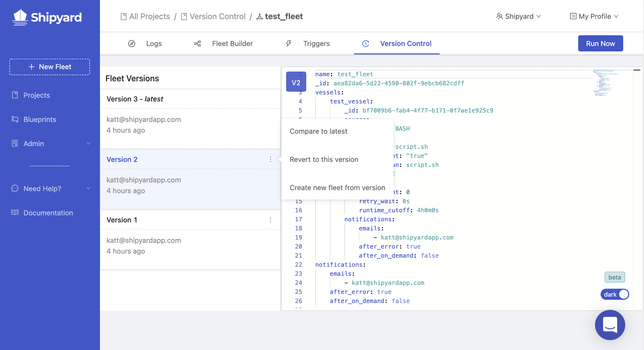Click the email on code line 24

click(x=388, y=283)
